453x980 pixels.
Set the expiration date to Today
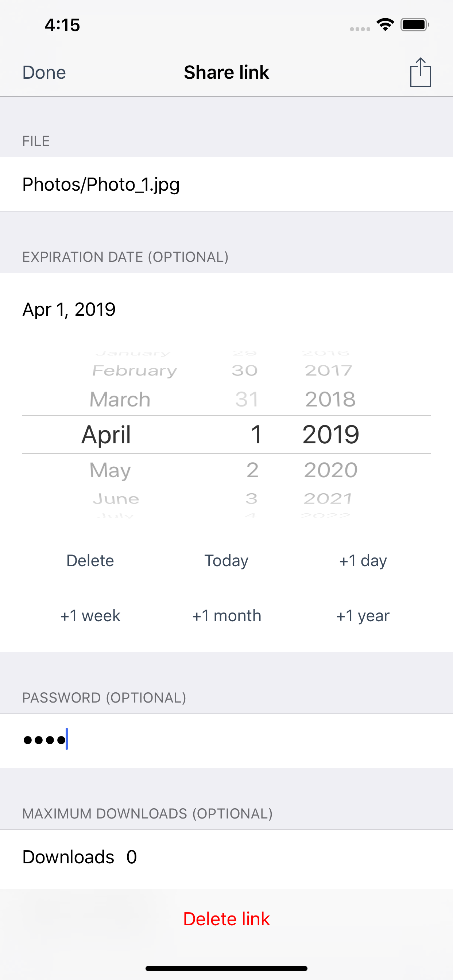226,560
